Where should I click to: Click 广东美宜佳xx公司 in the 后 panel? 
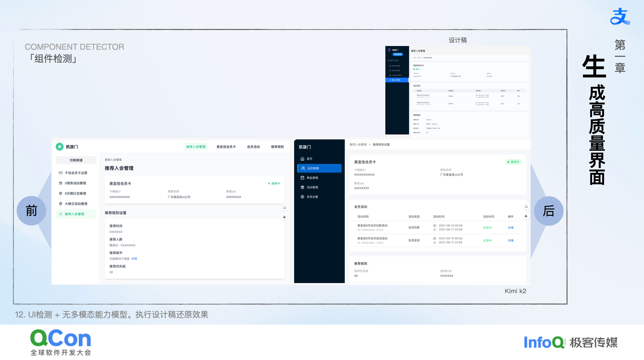point(451,175)
